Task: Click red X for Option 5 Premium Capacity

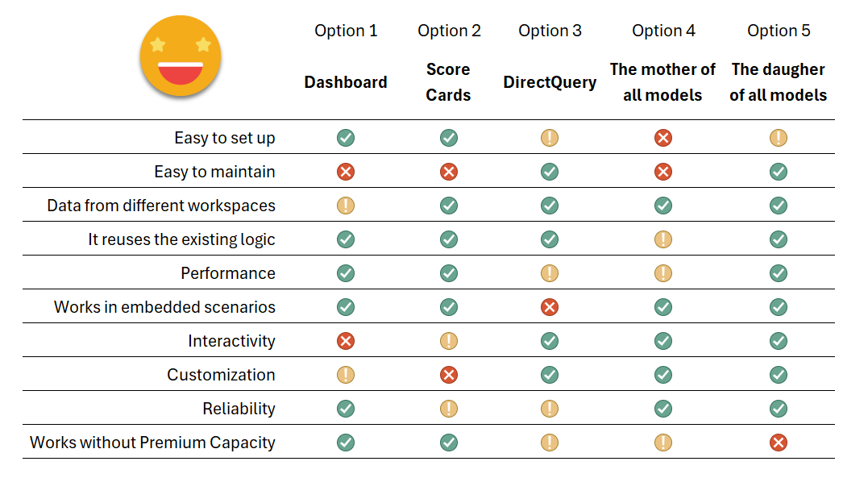Action: [x=778, y=443]
